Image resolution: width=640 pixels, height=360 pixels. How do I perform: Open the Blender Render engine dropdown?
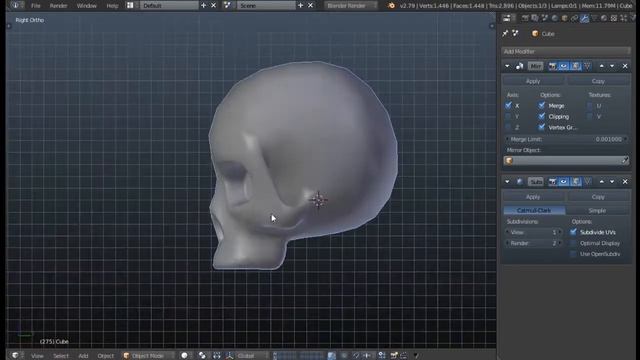pyautogui.click(x=351, y=5)
